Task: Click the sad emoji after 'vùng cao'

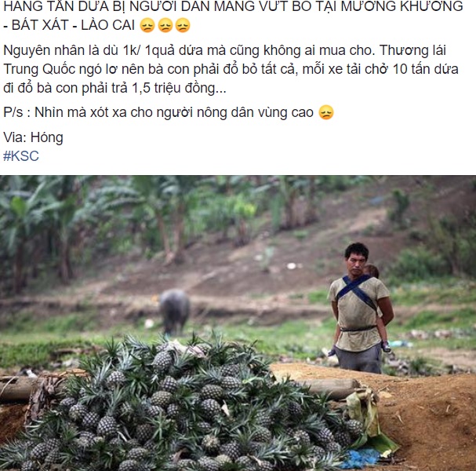Action: click(326, 112)
